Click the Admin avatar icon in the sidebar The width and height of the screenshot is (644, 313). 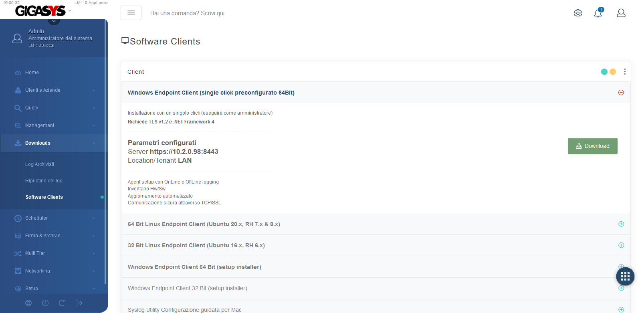click(x=17, y=38)
